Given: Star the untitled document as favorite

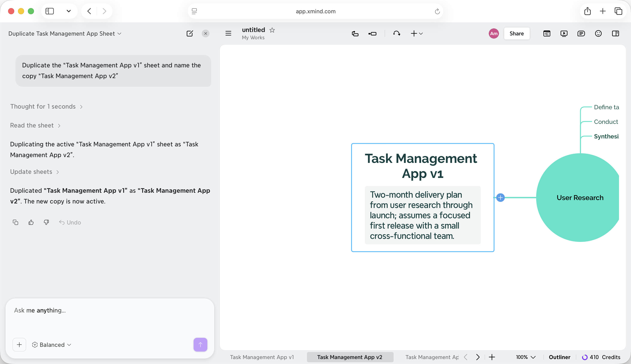Looking at the screenshot, I should click(x=272, y=30).
